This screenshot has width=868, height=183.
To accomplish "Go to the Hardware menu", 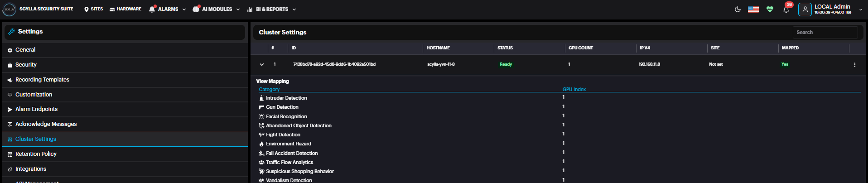I will (x=125, y=9).
